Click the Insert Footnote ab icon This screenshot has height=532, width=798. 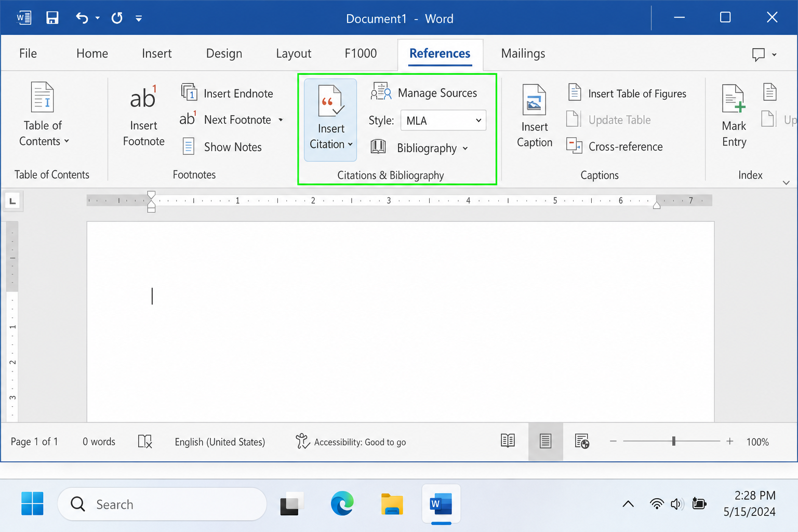[x=143, y=97]
